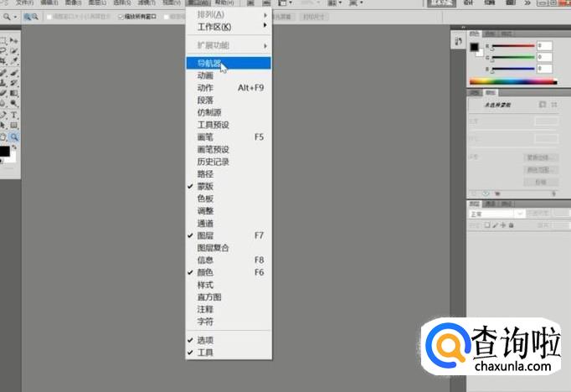Open the collapsed panel icon beside Color panel
The height and width of the screenshot is (392, 571).
(459, 41)
